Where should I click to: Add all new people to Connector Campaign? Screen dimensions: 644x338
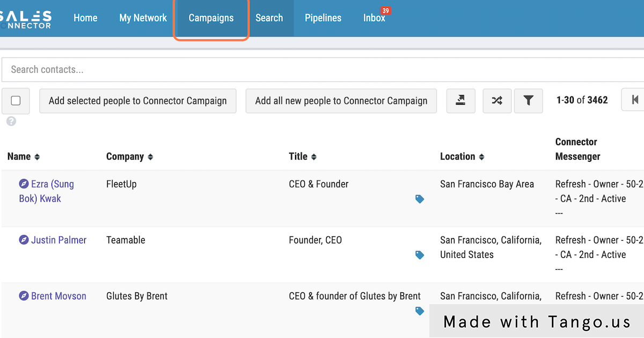tap(341, 101)
